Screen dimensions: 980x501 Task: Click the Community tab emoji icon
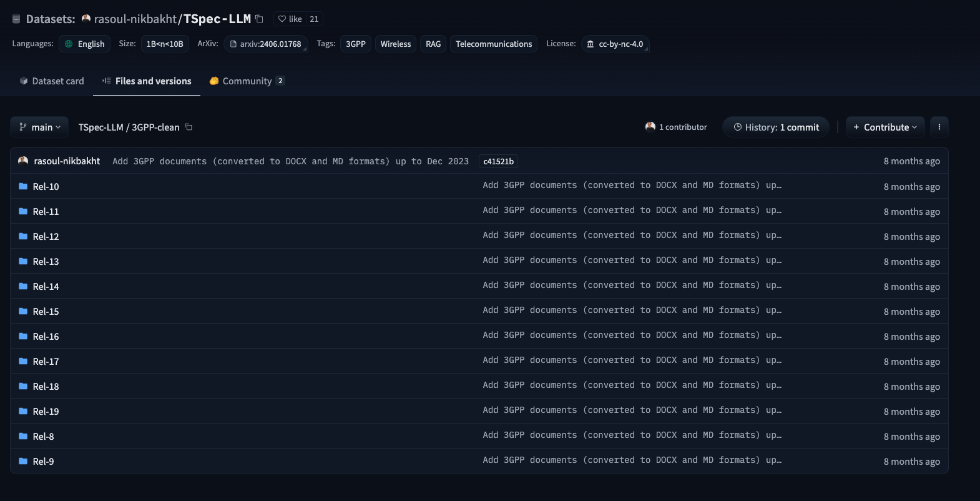(214, 81)
